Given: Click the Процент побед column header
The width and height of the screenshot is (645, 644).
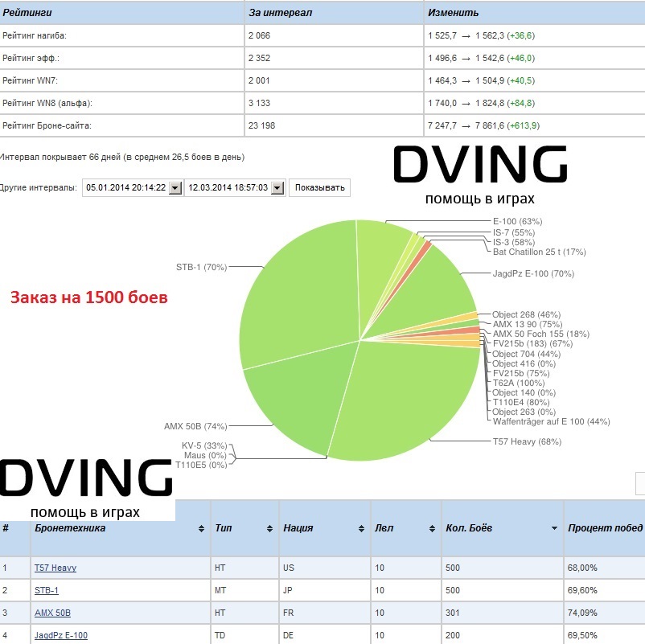Looking at the screenshot, I should click(x=605, y=528).
